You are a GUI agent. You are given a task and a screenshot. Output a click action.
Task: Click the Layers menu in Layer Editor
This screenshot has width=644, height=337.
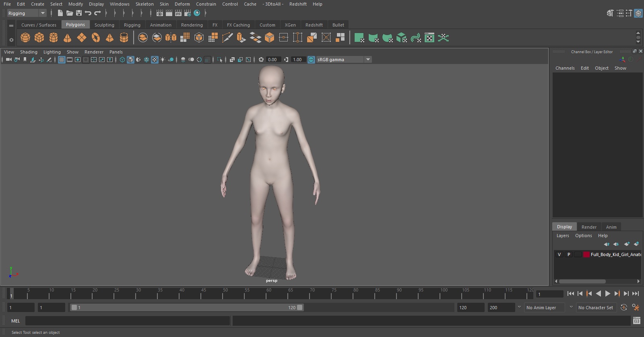pyautogui.click(x=563, y=236)
